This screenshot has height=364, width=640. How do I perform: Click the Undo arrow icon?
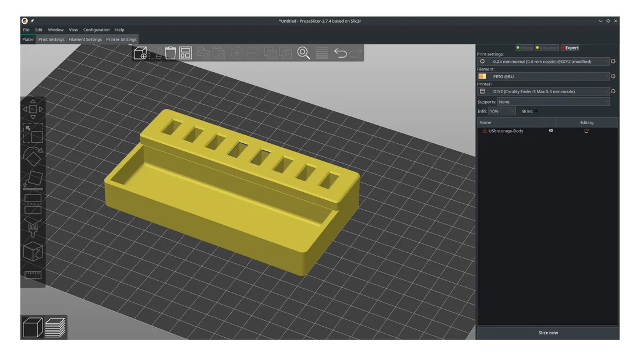tap(340, 53)
